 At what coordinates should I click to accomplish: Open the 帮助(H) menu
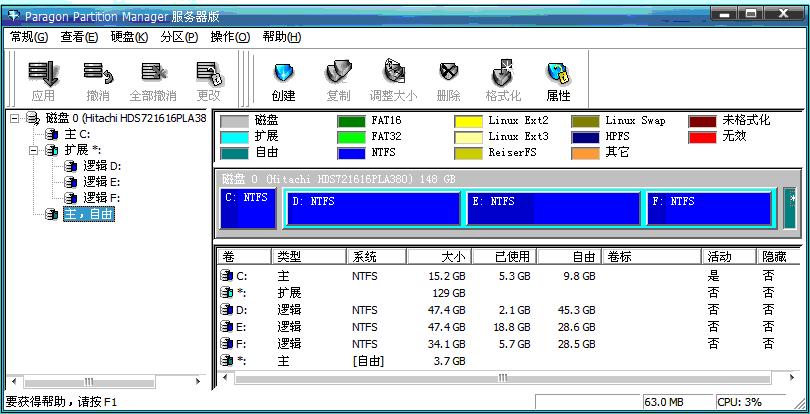pos(282,37)
